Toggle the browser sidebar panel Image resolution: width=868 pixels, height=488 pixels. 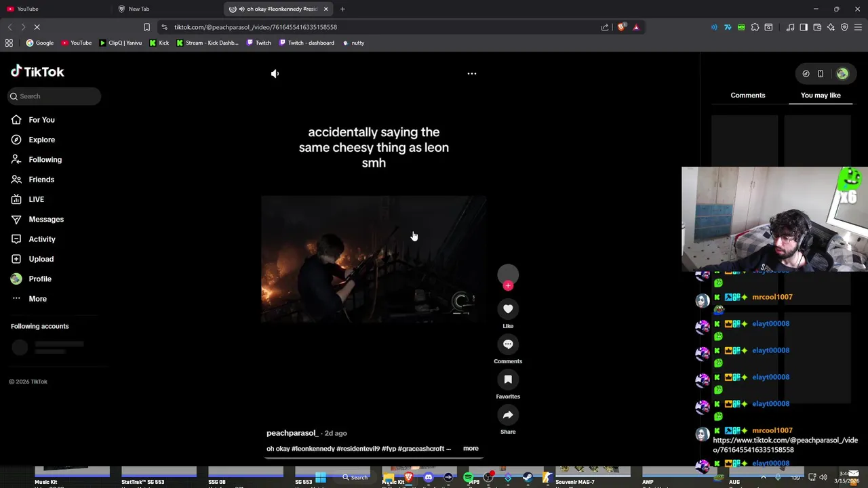[804, 27]
